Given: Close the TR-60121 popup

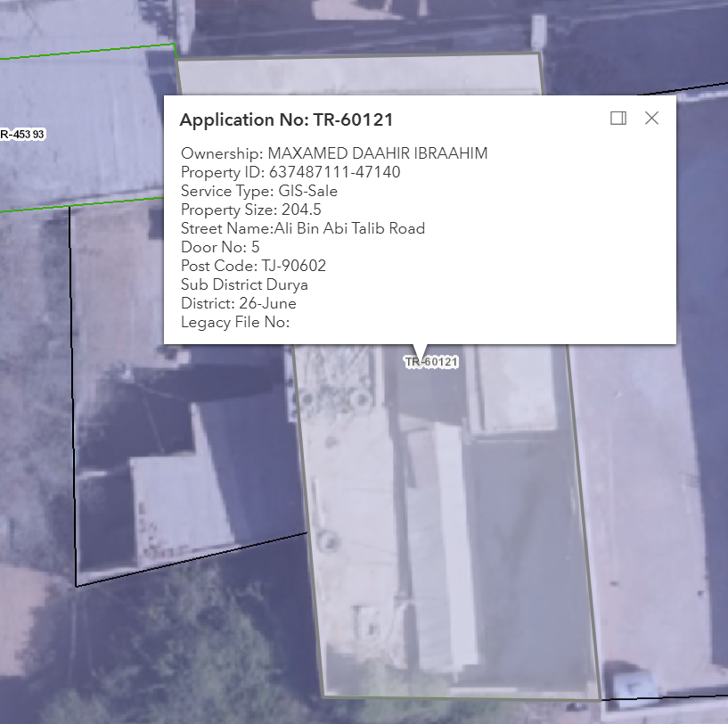Looking at the screenshot, I should click(652, 118).
